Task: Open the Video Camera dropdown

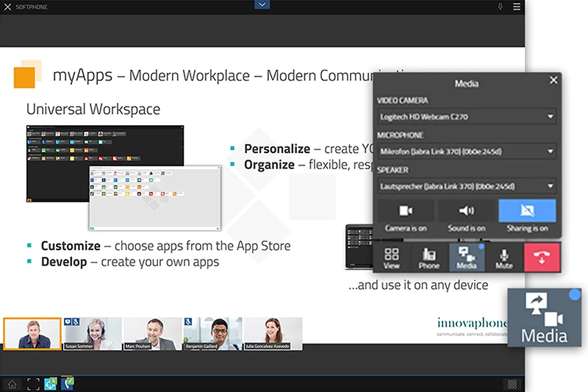Action: 467,116
